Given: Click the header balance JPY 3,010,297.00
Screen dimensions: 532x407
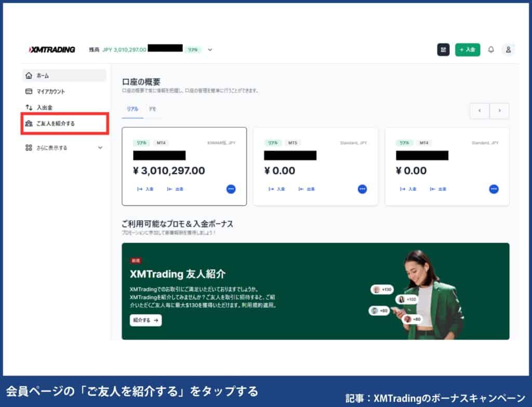Looking at the screenshot, I should point(124,49).
